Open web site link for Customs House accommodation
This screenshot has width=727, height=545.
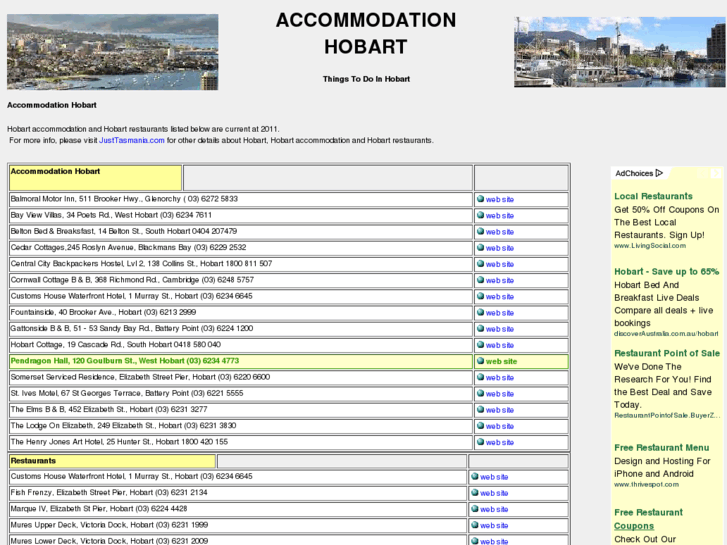click(x=499, y=297)
